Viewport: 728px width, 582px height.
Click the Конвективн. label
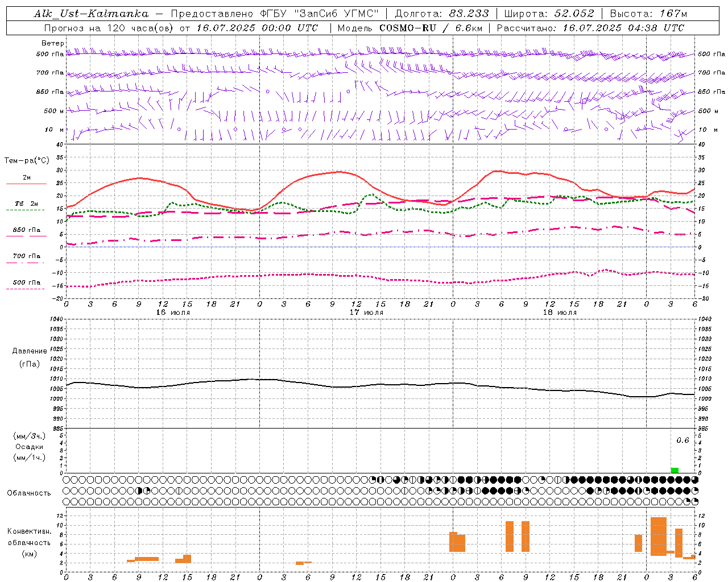pyautogui.click(x=30, y=531)
